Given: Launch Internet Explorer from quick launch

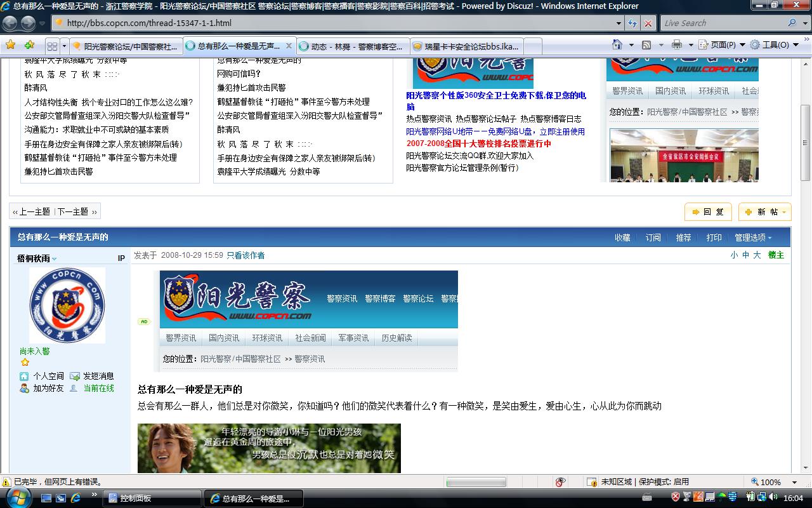Looking at the screenshot, I should [x=76, y=498].
